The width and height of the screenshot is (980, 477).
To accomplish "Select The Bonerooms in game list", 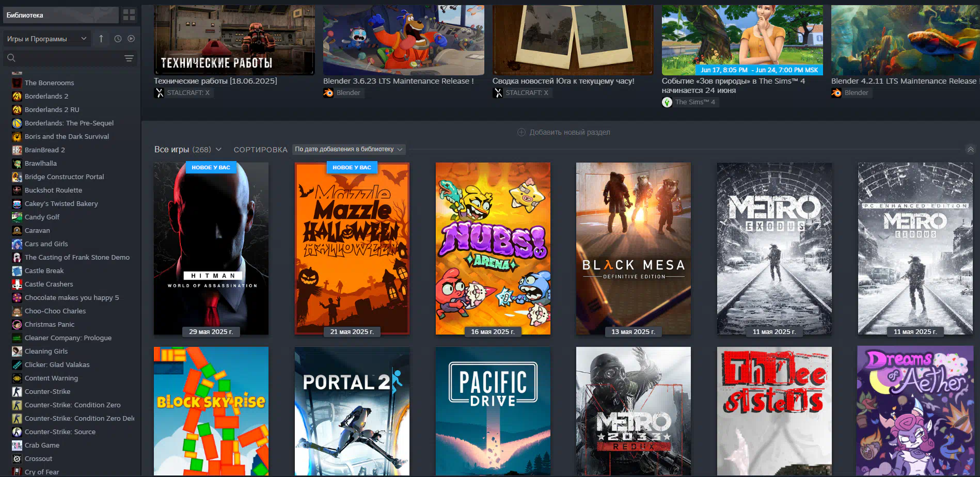I will click(49, 83).
